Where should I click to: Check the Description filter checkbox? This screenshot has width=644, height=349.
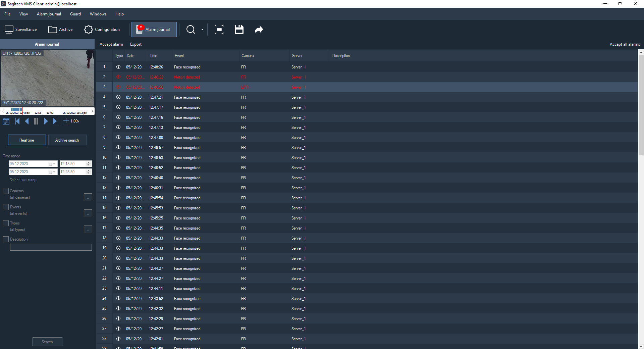click(6, 239)
